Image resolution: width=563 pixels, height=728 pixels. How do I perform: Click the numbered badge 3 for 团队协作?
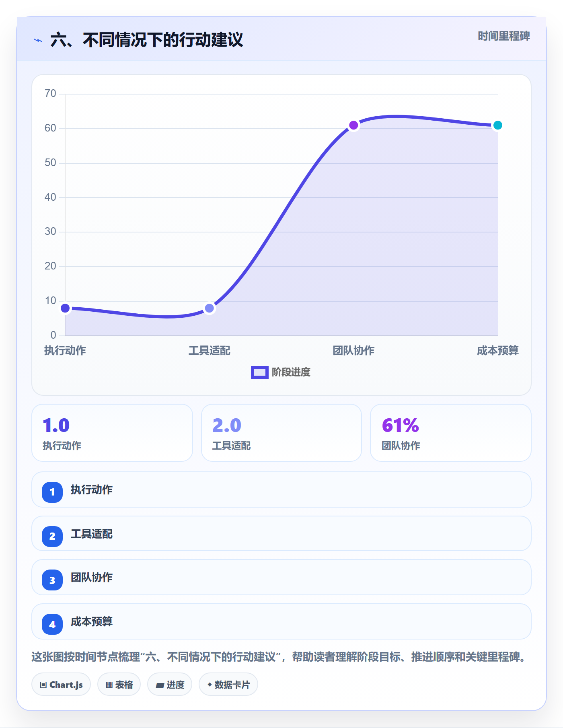(x=52, y=580)
